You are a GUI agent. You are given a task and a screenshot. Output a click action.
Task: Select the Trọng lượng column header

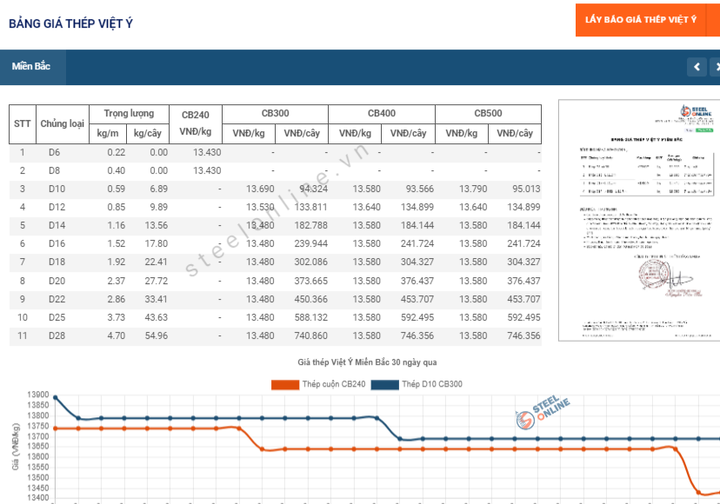(129, 114)
